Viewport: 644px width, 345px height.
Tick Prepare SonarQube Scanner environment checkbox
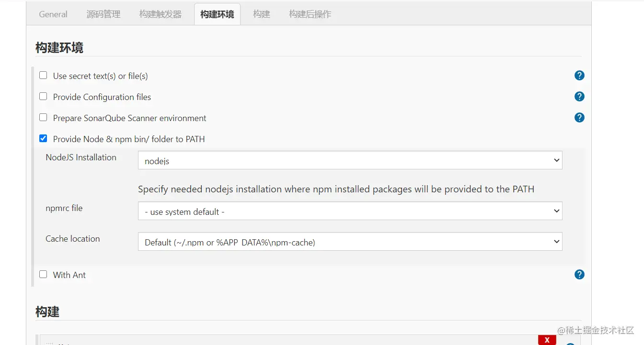(x=43, y=118)
